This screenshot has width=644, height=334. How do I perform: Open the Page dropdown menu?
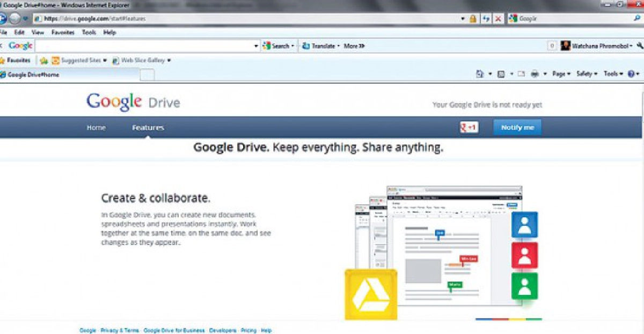coord(561,74)
